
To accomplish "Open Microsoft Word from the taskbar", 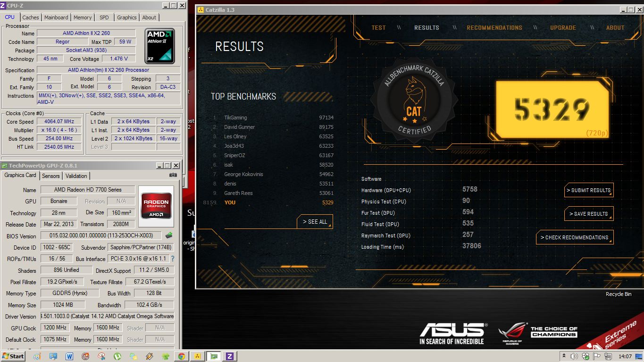I will 69,356.
